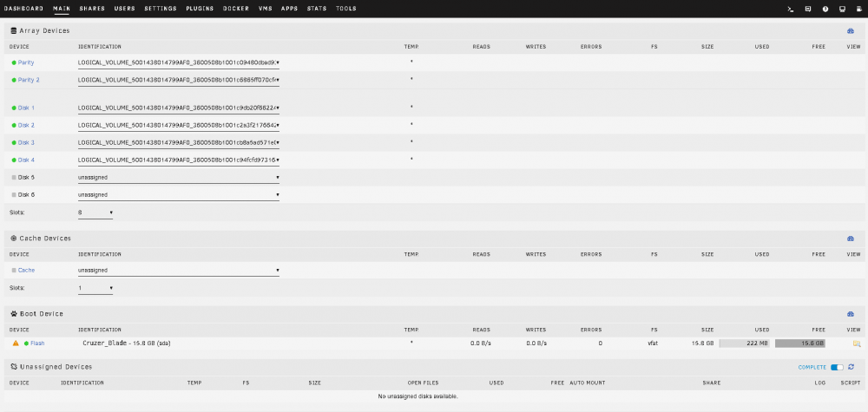The image size is (868, 412).
Task: Click the 15.6 GB free space bar
Action: (x=800, y=343)
